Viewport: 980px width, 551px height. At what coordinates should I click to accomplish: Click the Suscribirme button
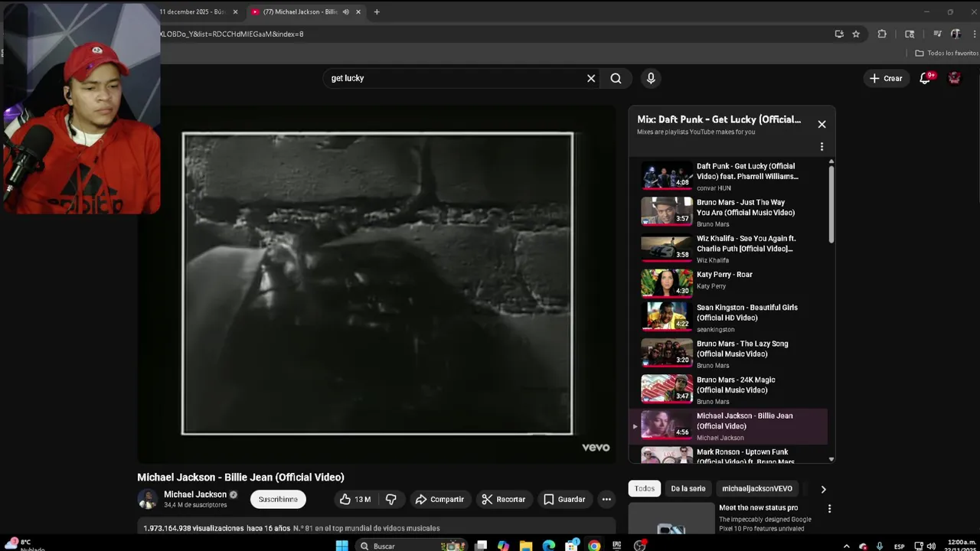278,499
